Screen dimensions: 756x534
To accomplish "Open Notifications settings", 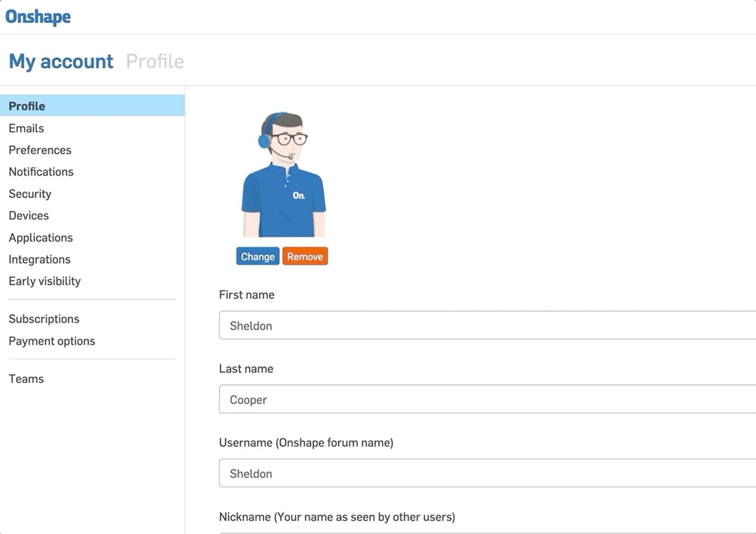I will (x=41, y=171).
